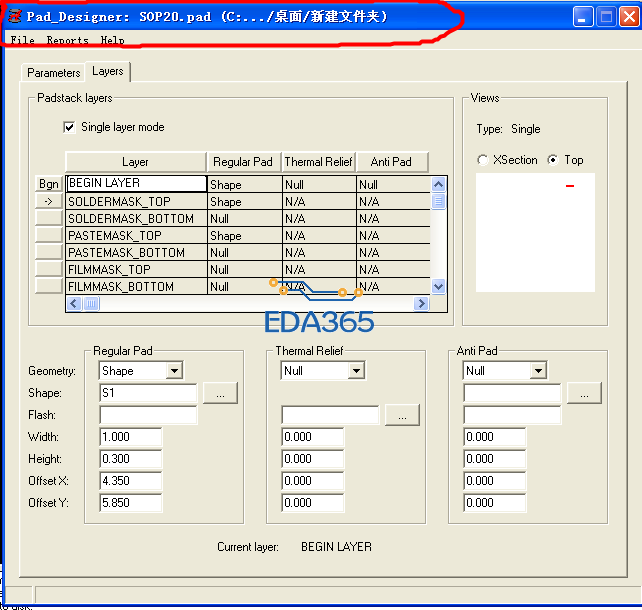Click the Regular Pad Offset Y field 5.850

[x=131, y=503]
